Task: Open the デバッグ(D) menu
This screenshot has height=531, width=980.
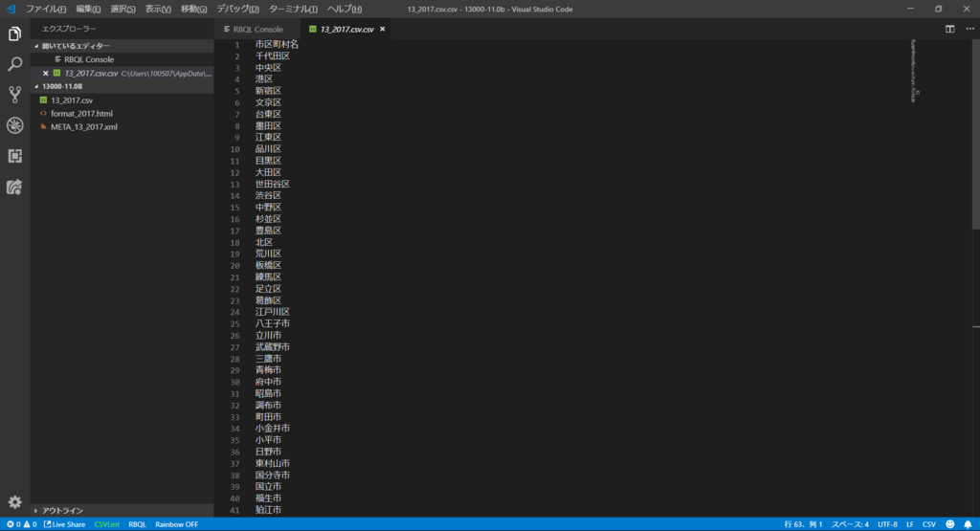Action: [237, 9]
